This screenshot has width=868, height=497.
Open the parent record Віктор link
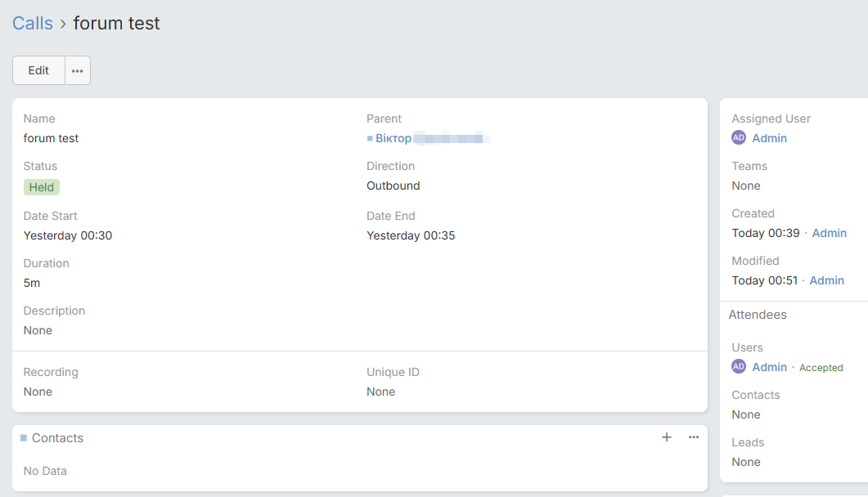pyautogui.click(x=394, y=138)
